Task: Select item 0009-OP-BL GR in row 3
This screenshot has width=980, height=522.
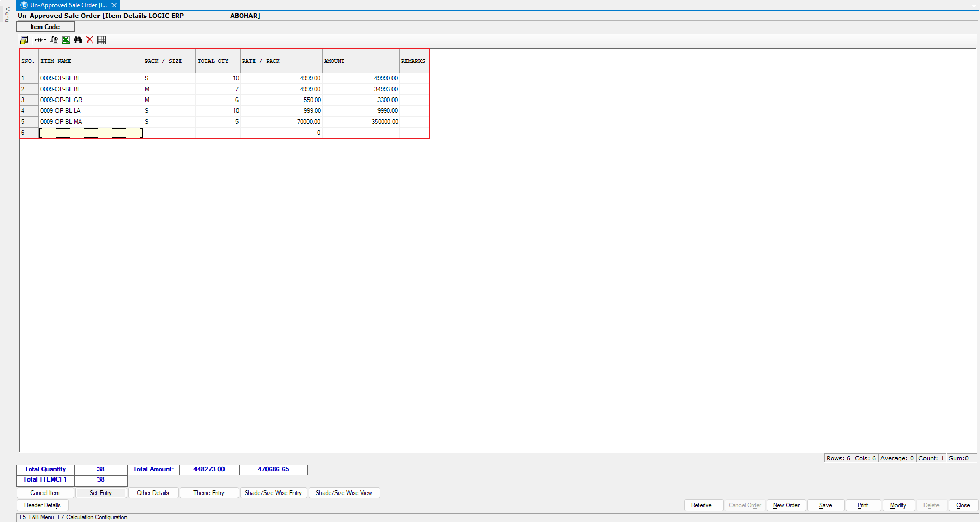Action: (62, 100)
